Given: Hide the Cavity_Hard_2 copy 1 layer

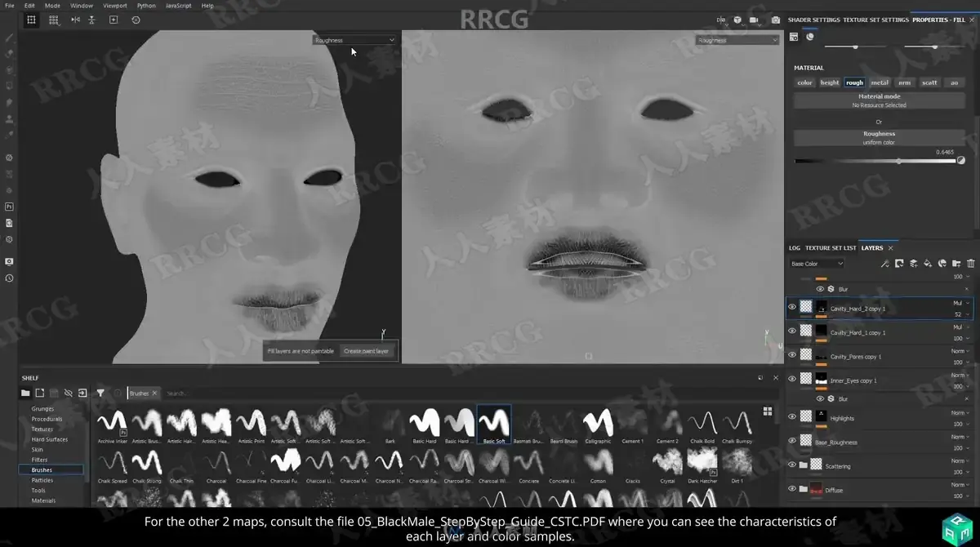Looking at the screenshot, I should tap(792, 307).
